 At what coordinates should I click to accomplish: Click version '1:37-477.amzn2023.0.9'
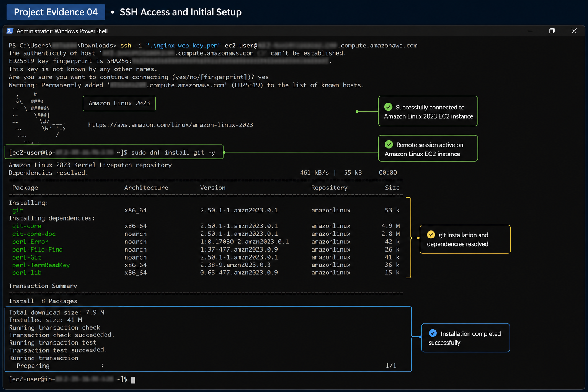click(239, 250)
